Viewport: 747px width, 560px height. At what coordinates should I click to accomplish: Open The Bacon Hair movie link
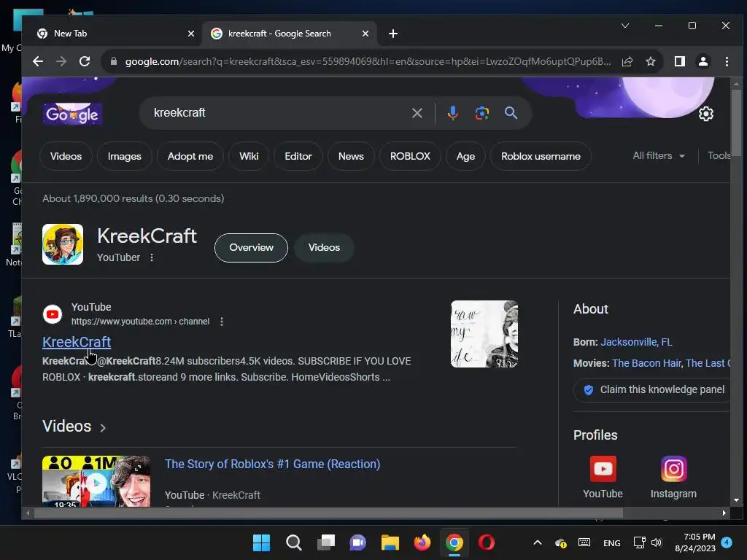(646, 363)
